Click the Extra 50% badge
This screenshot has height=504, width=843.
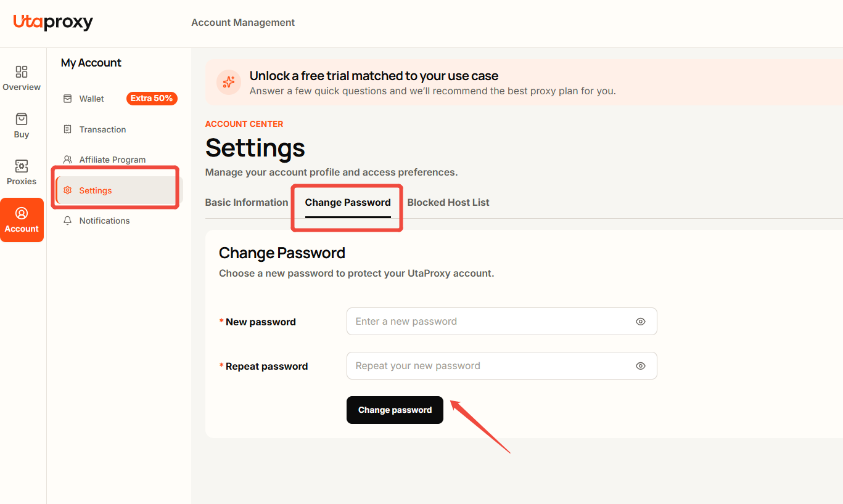152,99
